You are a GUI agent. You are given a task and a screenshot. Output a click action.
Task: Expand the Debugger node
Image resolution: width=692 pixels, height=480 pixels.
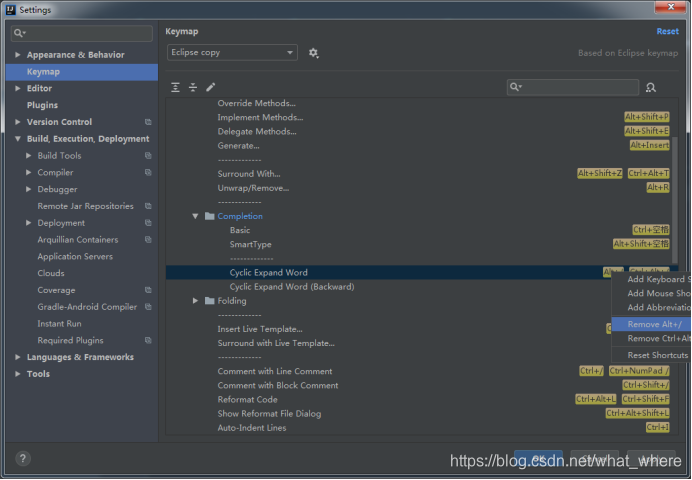28,189
